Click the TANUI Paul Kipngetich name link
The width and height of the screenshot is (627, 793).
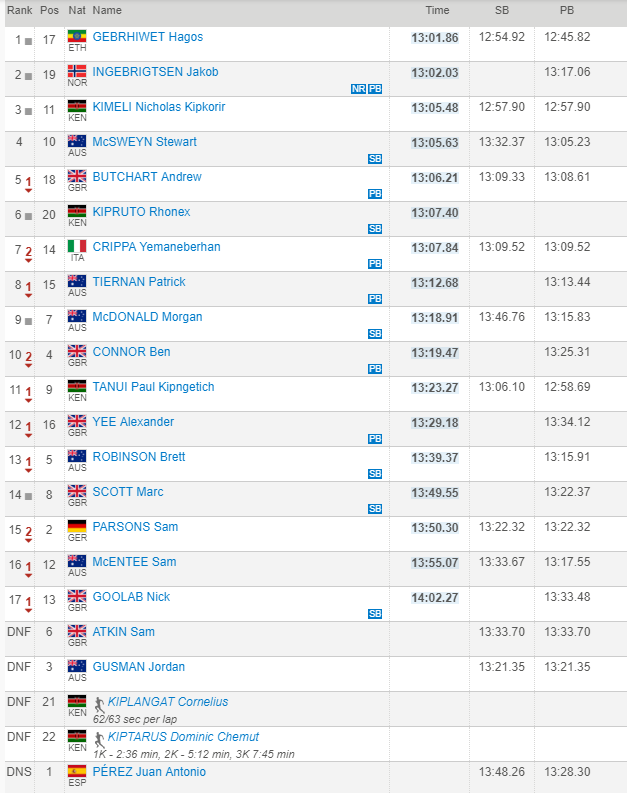pos(153,387)
